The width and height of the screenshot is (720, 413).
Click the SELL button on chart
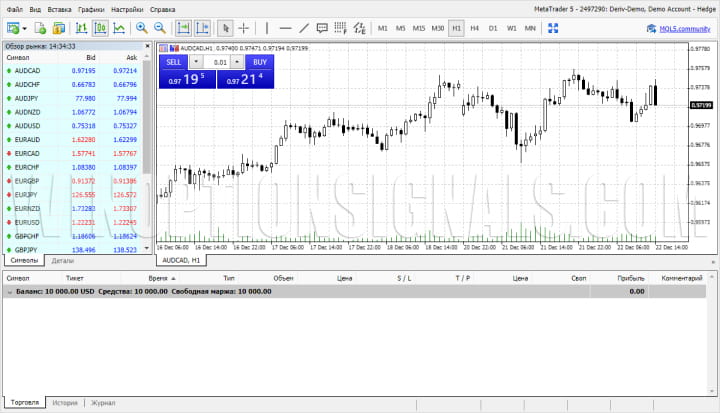tap(174, 62)
